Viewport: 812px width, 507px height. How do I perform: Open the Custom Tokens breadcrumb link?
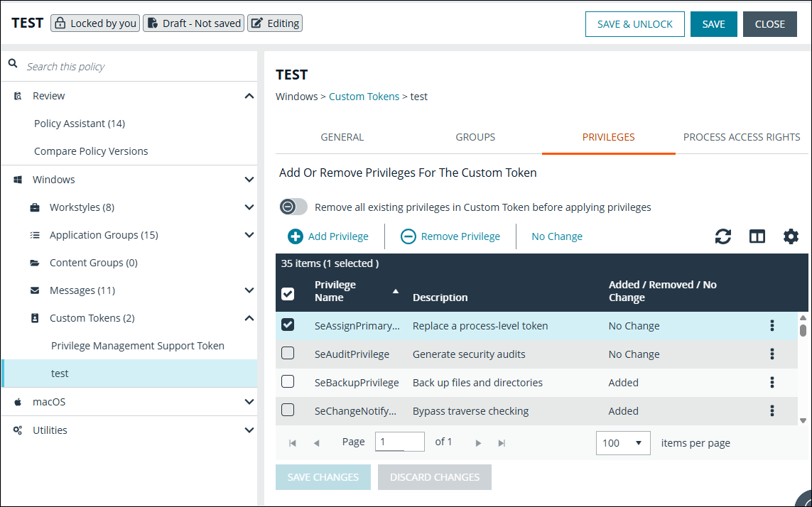point(364,96)
